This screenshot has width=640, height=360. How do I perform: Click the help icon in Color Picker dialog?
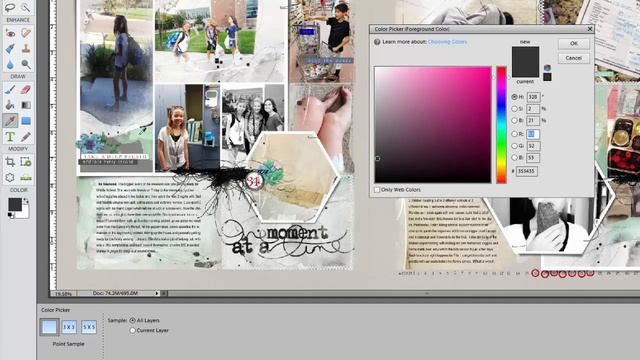click(x=377, y=42)
